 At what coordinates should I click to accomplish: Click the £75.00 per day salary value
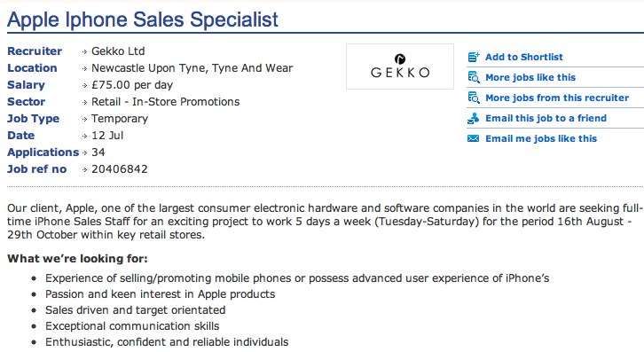pos(132,84)
